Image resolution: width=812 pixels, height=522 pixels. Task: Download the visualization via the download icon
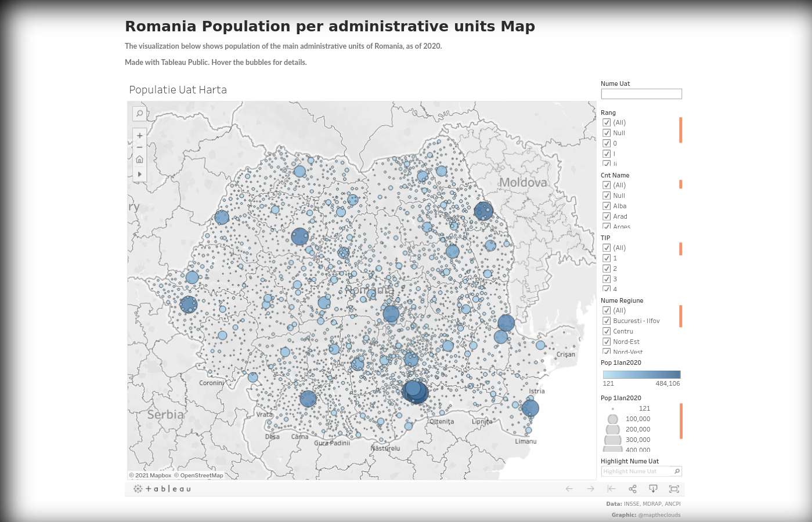pyautogui.click(x=653, y=488)
